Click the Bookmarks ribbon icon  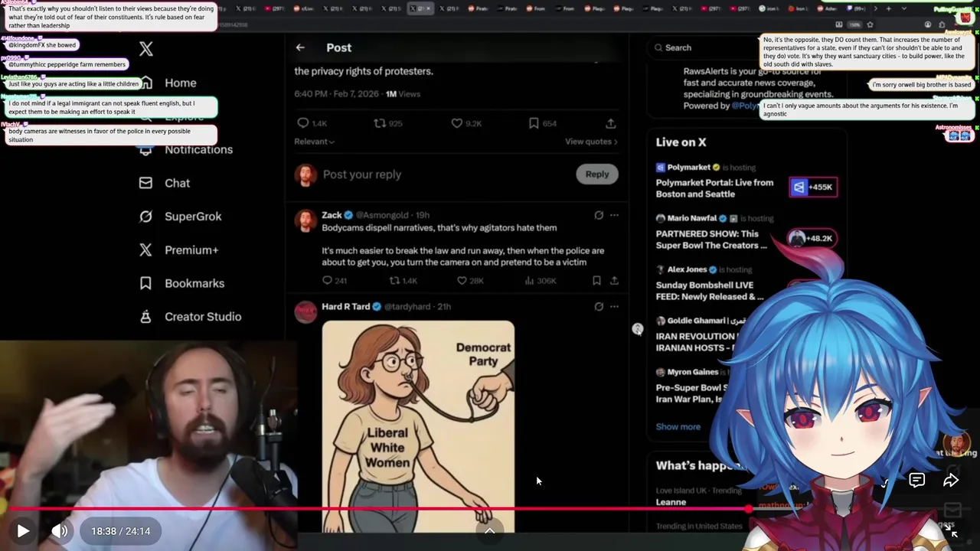pyautogui.click(x=145, y=283)
